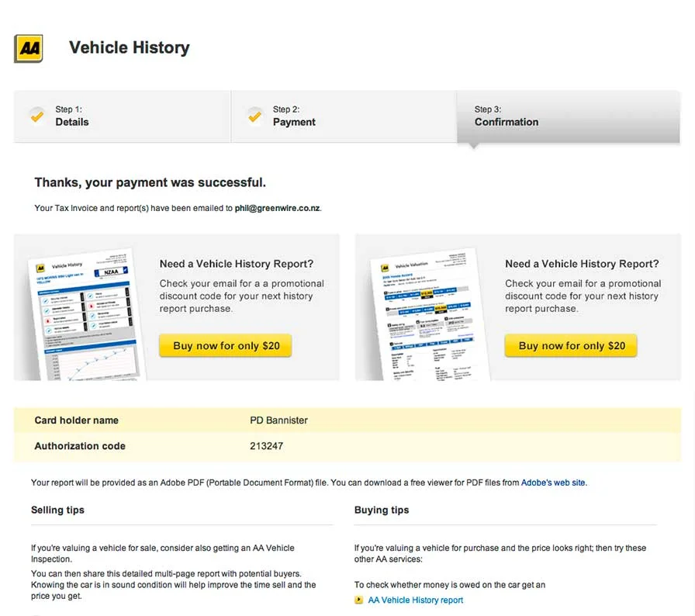
Task: Click the yellow AA logo
Action: point(29,48)
